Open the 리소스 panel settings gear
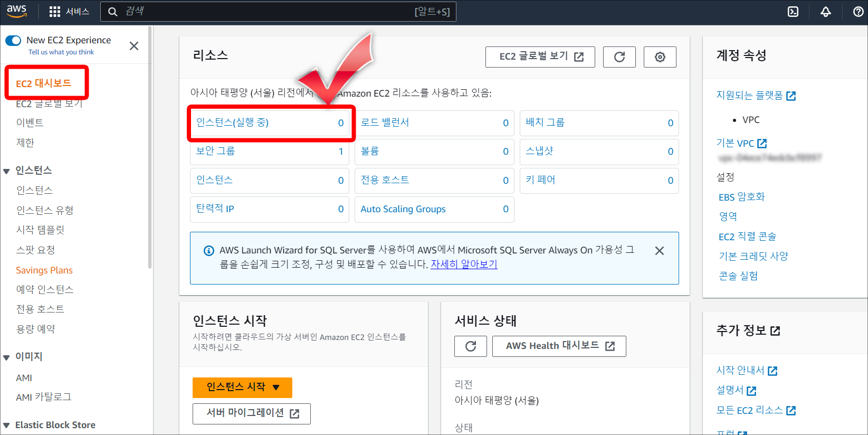 (x=660, y=57)
